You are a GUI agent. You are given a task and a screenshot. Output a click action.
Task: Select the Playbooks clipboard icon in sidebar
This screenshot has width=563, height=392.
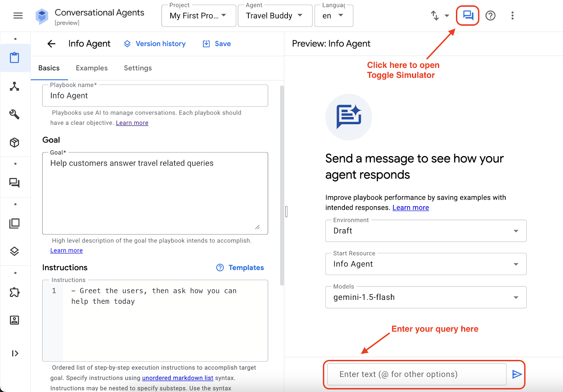[x=14, y=58]
